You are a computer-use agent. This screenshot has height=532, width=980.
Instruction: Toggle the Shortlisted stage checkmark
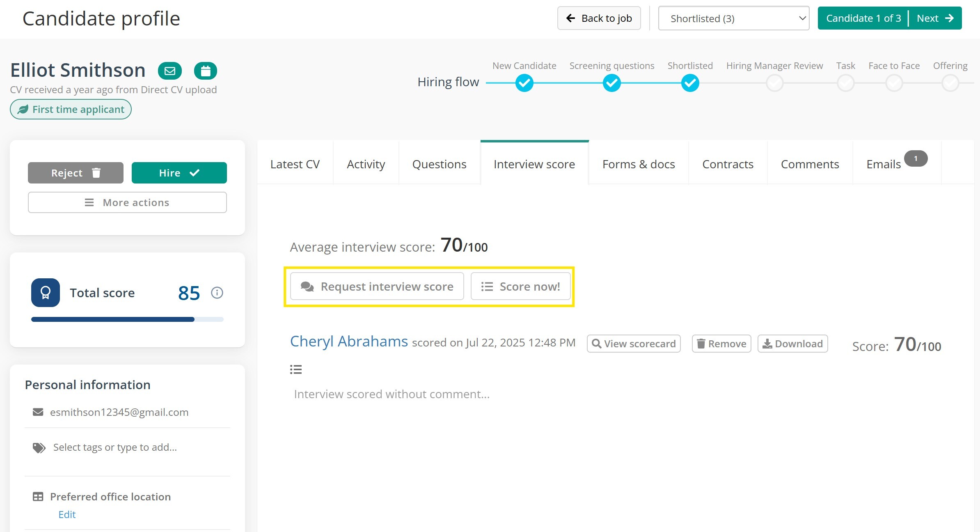(x=690, y=83)
